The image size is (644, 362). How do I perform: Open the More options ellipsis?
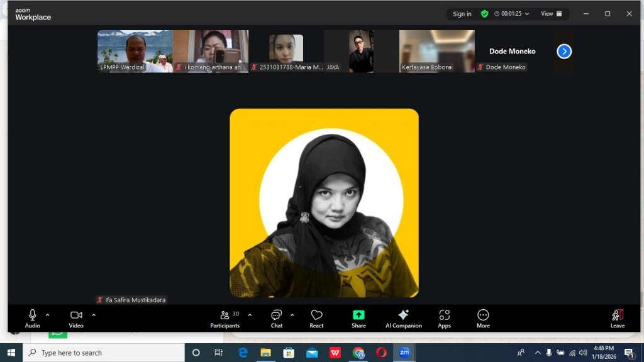coord(483,318)
